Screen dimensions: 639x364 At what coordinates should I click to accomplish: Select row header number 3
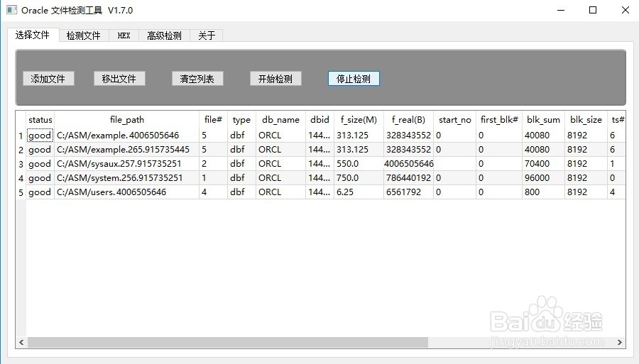(21, 164)
